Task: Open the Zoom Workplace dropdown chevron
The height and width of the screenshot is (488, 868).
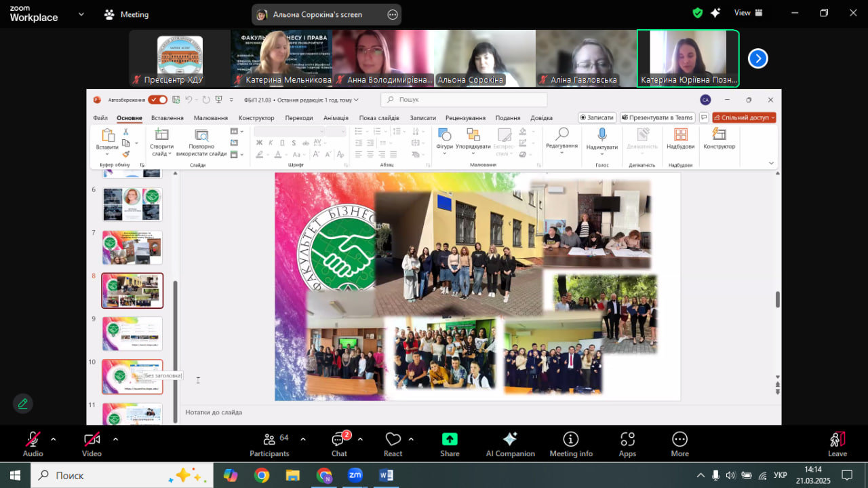Action: coord(81,14)
